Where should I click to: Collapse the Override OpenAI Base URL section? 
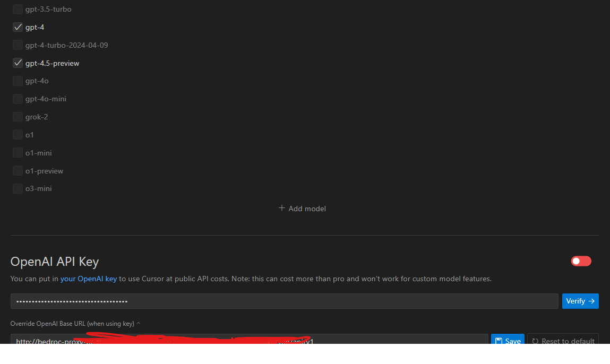(75, 324)
